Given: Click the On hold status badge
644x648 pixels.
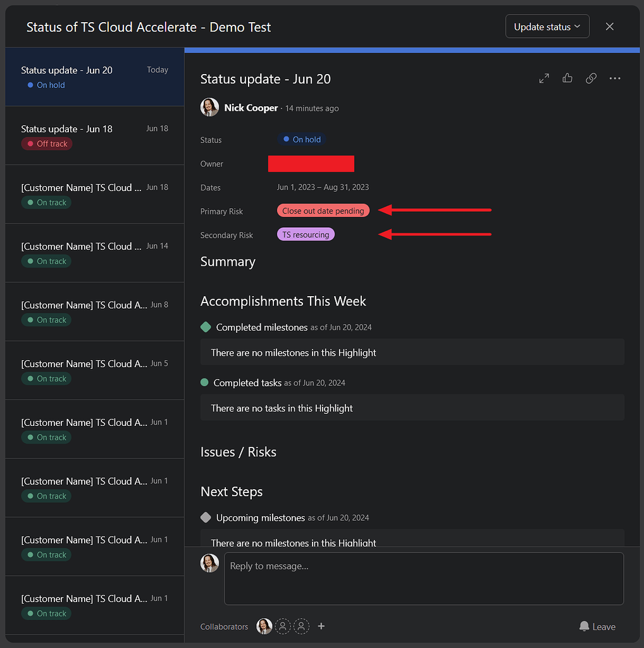Looking at the screenshot, I should (300, 139).
